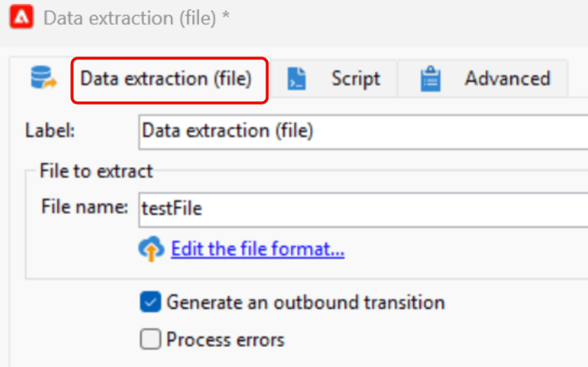Enable the Process errors checkbox
Viewport: 588px width, 367px height.
149,339
